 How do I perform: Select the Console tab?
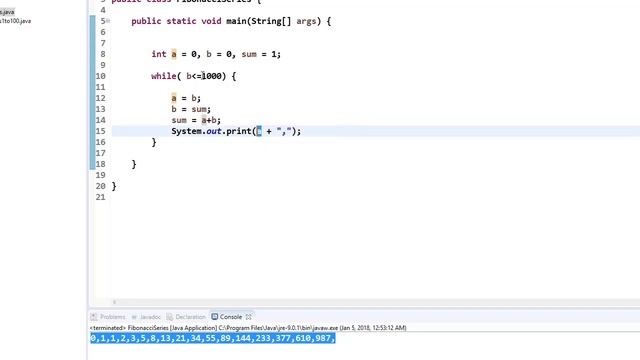[x=231, y=317]
